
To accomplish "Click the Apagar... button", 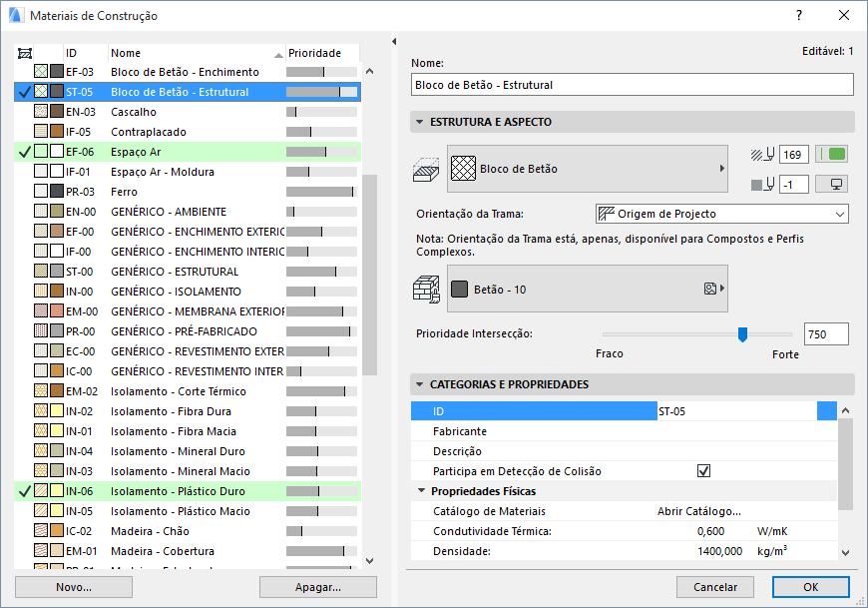I will pyautogui.click(x=317, y=587).
